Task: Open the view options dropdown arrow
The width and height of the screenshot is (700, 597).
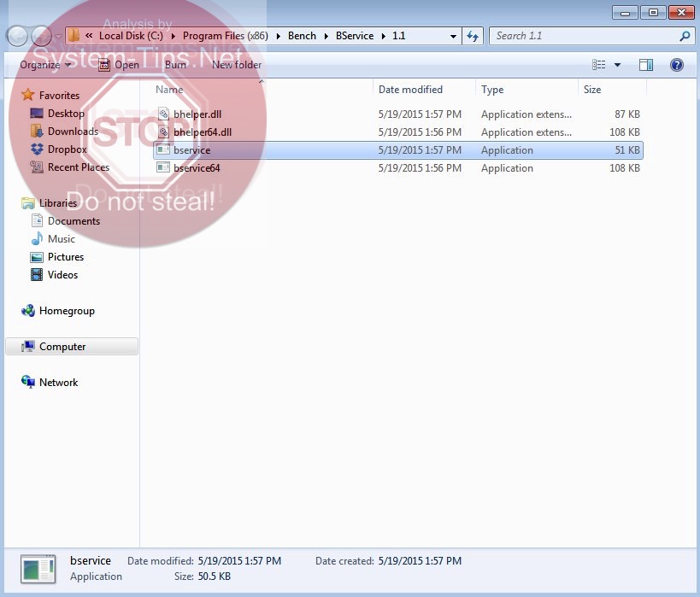Action: click(x=617, y=65)
